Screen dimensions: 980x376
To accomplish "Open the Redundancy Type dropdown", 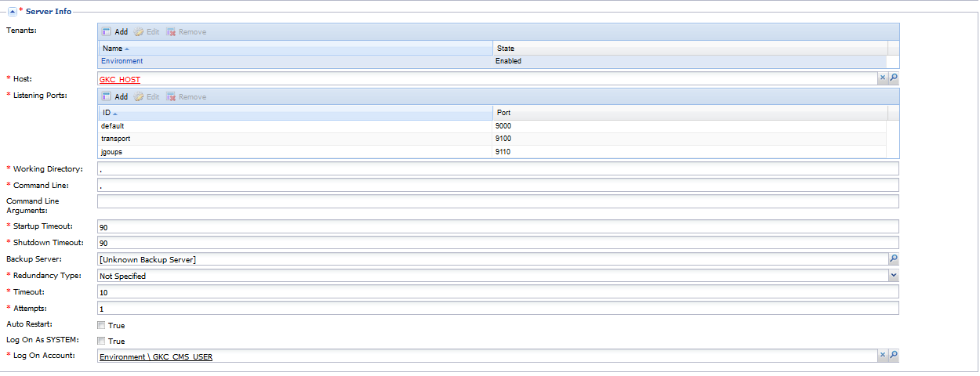I will coord(893,276).
